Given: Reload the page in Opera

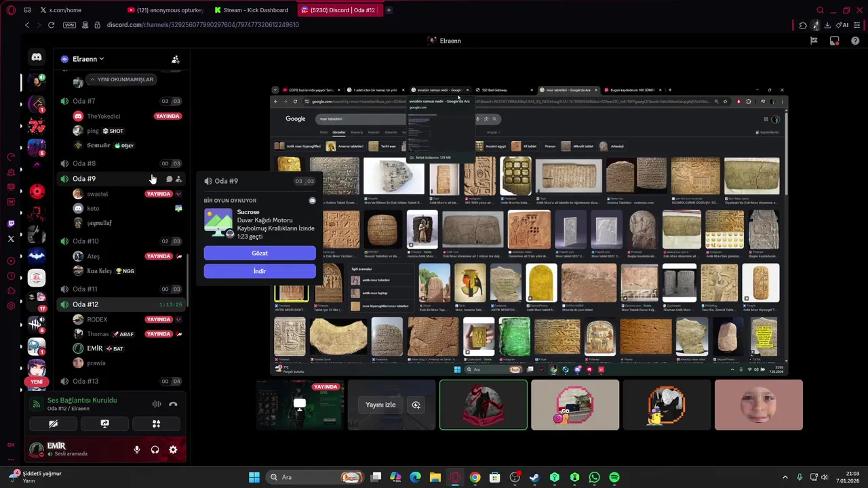Looking at the screenshot, I should click(x=51, y=25).
